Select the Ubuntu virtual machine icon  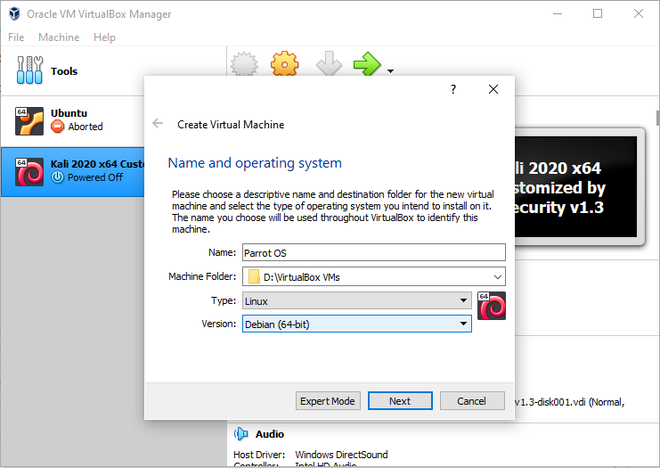pos(29,121)
